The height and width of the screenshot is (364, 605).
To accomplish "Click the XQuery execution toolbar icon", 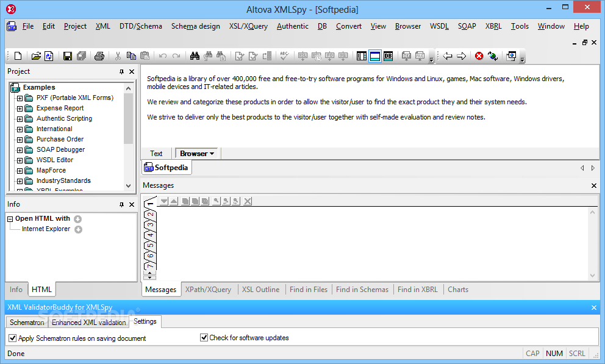I will pyautogui.click(x=343, y=56).
